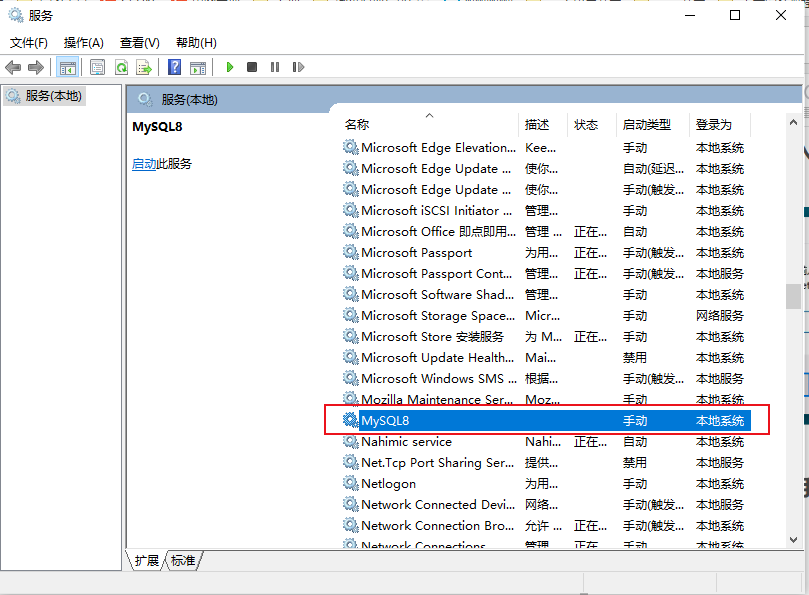This screenshot has height=595, width=809.
Task: Switch to the 扩展 tab
Action: coord(147,560)
